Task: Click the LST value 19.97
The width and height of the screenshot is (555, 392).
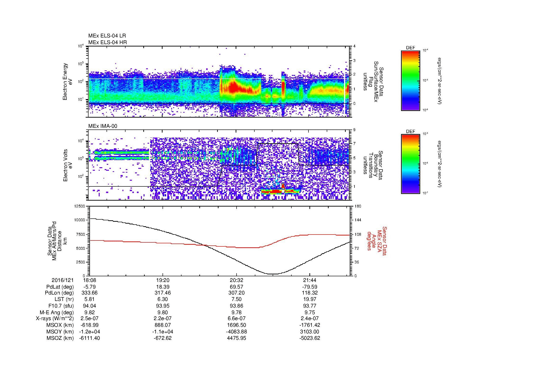Action: click(x=310, y=299)
